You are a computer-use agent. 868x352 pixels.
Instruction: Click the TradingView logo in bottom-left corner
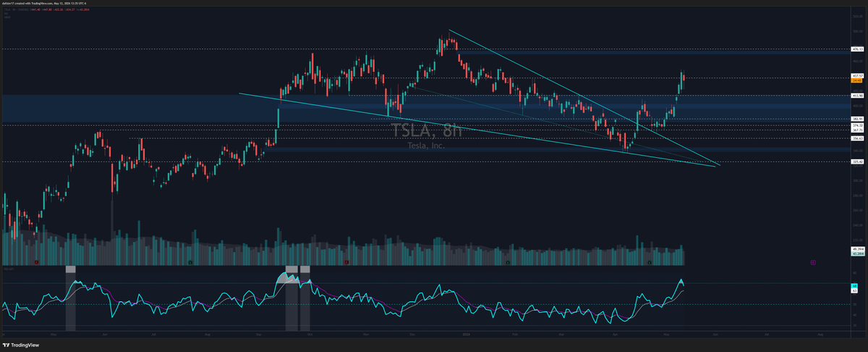(22, 345)
